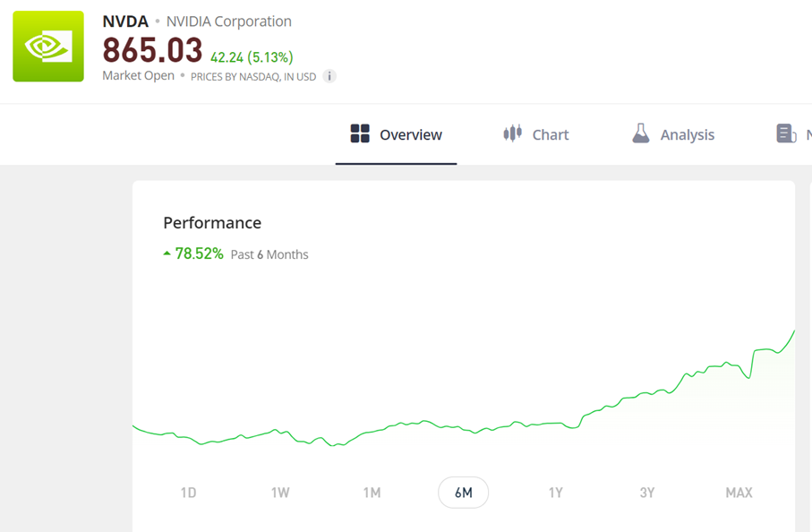The width and height of the screenshot is (812, 532).
Task: Click the 42.24 (5.13%) change value
Action: [x=252, y=57]
